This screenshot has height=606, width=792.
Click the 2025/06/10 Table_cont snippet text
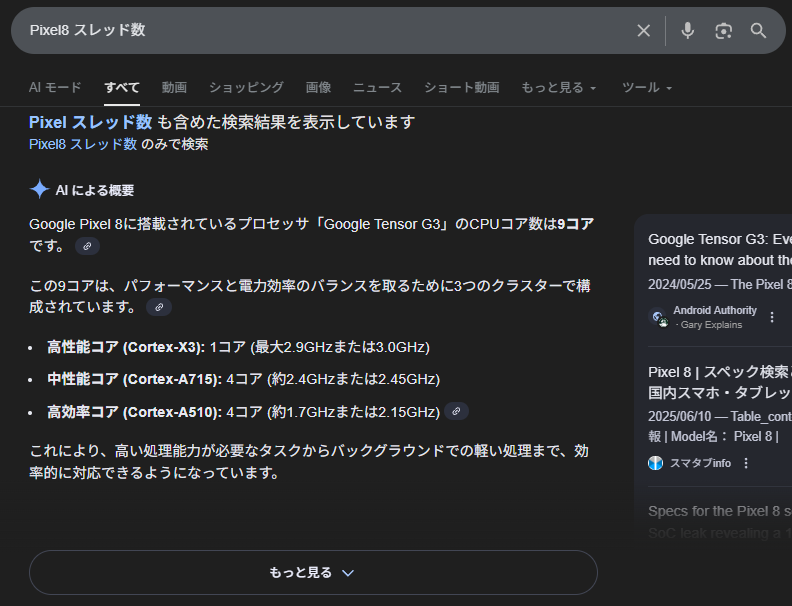tap(720, 426)
